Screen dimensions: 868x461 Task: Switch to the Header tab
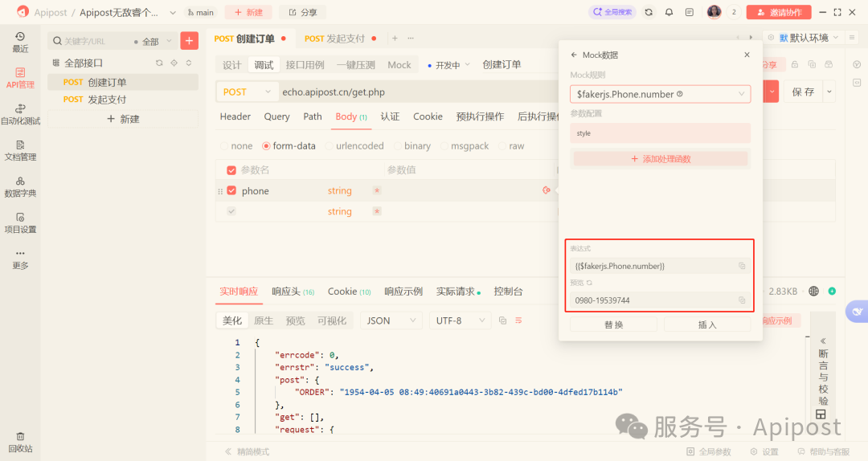click(x=235, y=116)
